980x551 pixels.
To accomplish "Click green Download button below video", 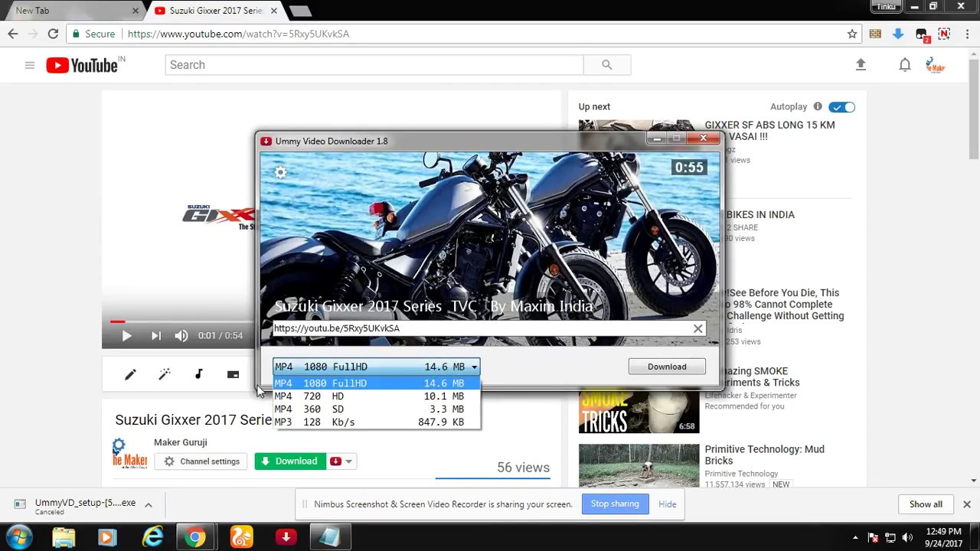I will [x=290, y=461].
